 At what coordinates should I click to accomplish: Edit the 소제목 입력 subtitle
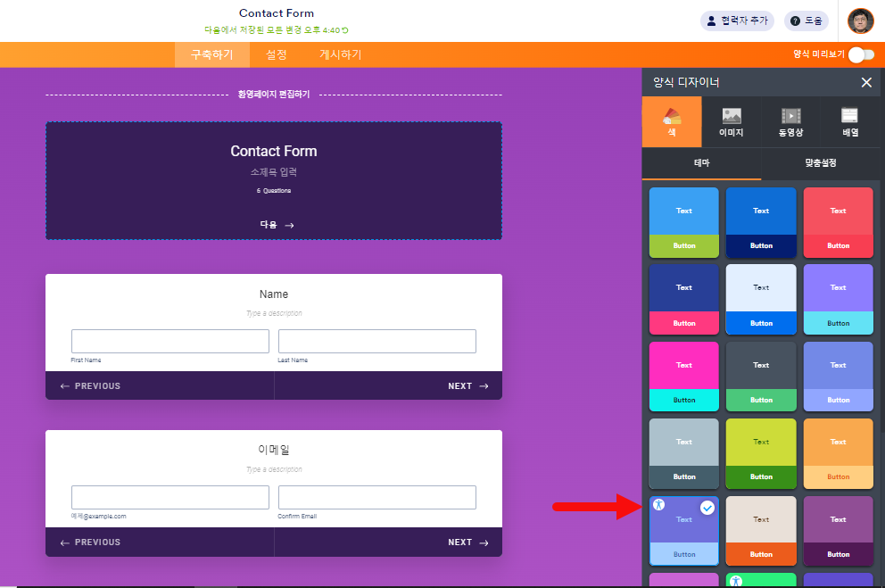pyautogui.click(x=274, y=172)
